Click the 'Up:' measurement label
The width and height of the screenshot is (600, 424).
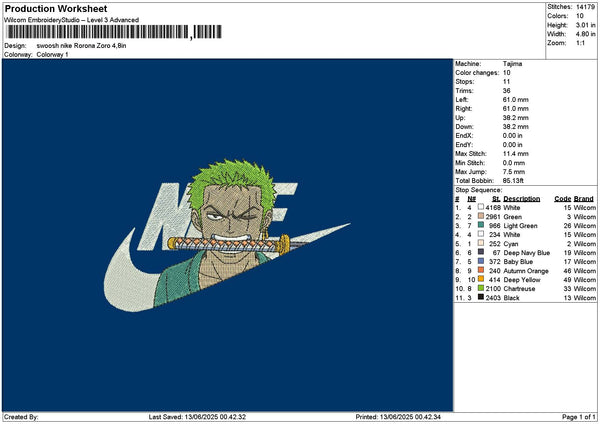click(460, 118)
